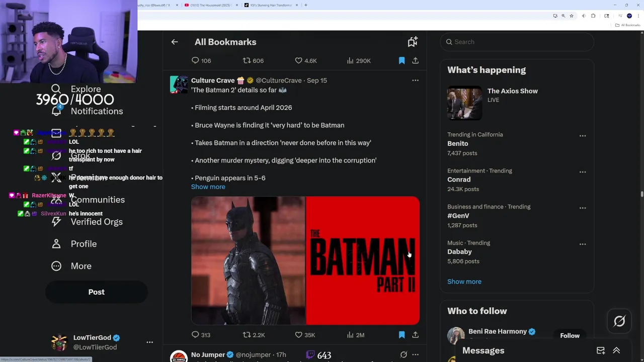Like the Batman post with 35K likes

[305, 335]
